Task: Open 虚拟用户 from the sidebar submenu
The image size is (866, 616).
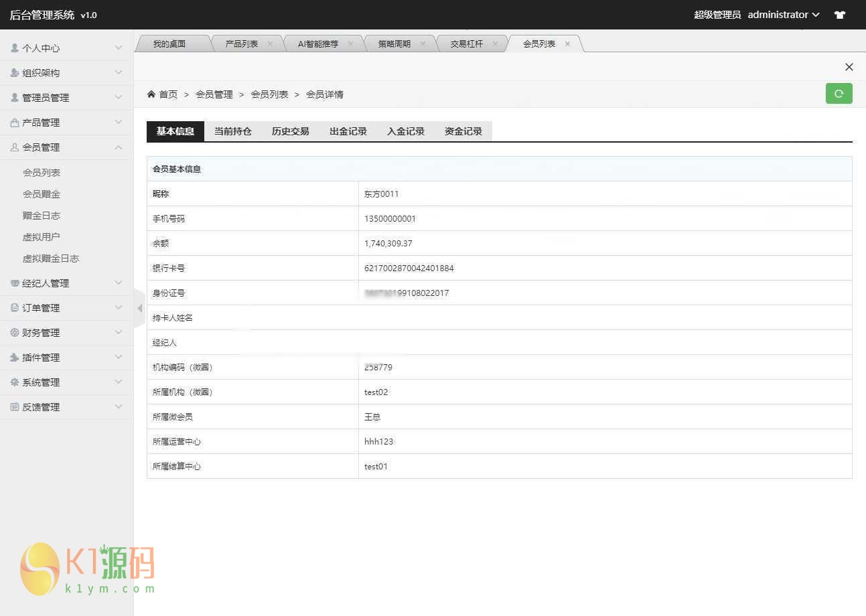Action: click(43, 236)
